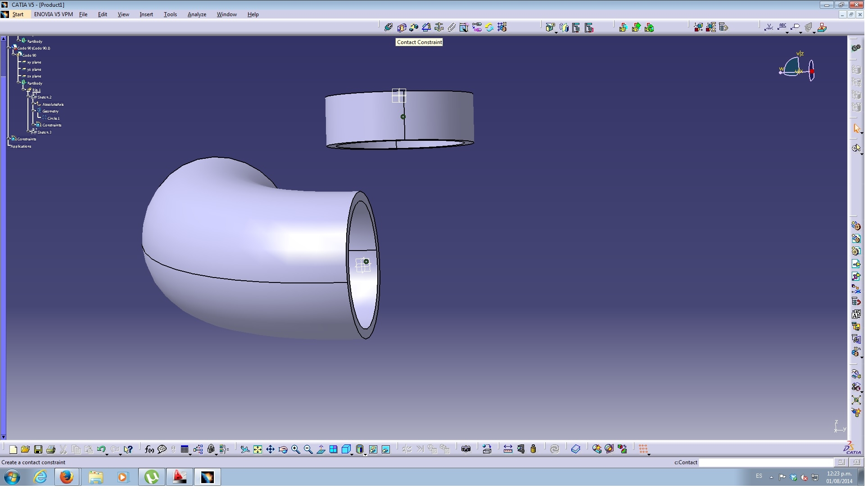Click the Text with Leader ABC icon

pyautogui.click(x=782, y=27)
